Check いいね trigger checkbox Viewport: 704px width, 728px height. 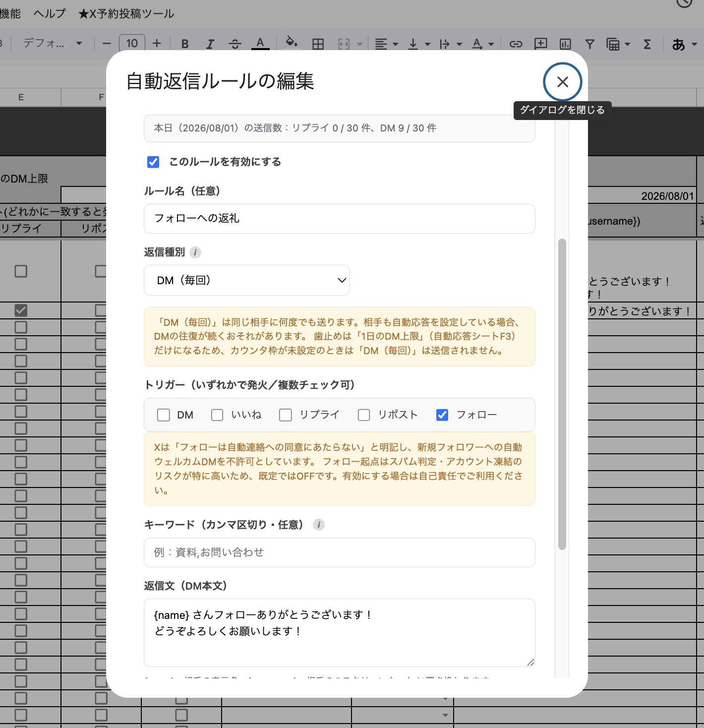pos(217,415)
